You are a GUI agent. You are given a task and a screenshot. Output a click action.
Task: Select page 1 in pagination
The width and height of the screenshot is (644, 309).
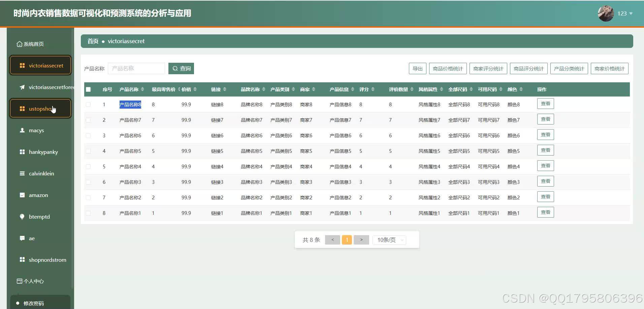[x=347, y=240]
